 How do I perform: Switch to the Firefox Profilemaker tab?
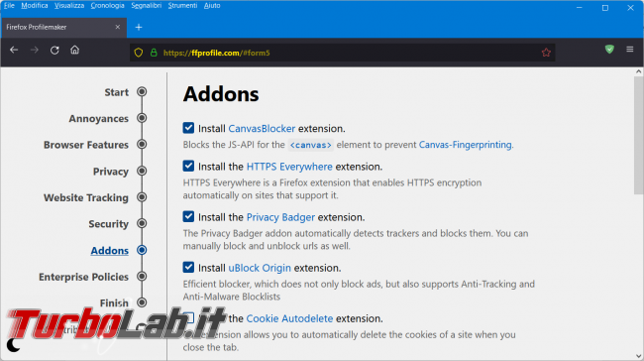click(63, 27)
